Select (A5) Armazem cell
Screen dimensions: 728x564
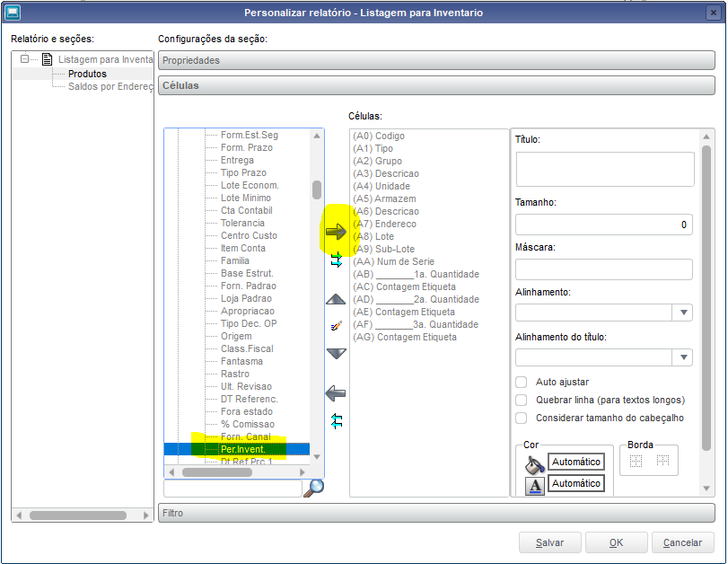(x=384, y=198)
